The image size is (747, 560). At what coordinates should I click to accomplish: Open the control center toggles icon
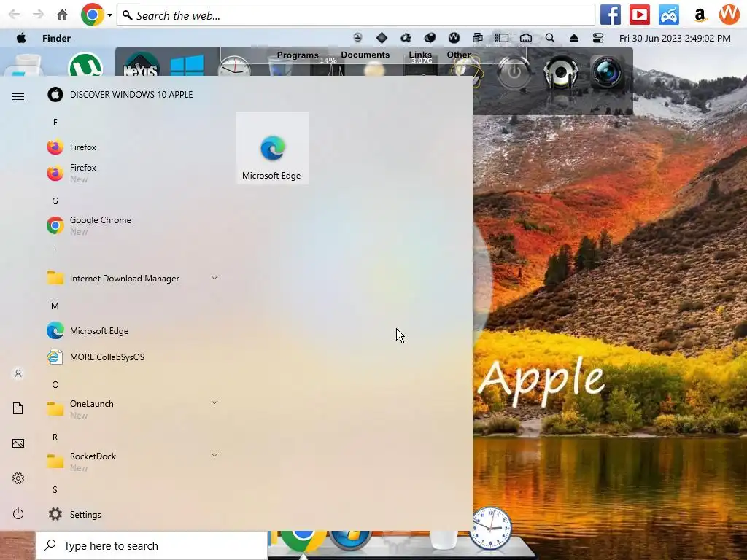tap(598, 38)
